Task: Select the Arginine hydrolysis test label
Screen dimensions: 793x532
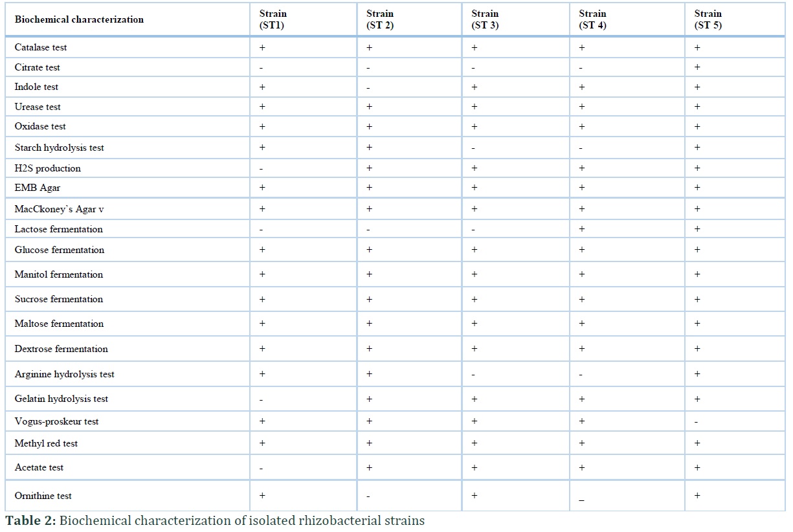Action: 65,374
